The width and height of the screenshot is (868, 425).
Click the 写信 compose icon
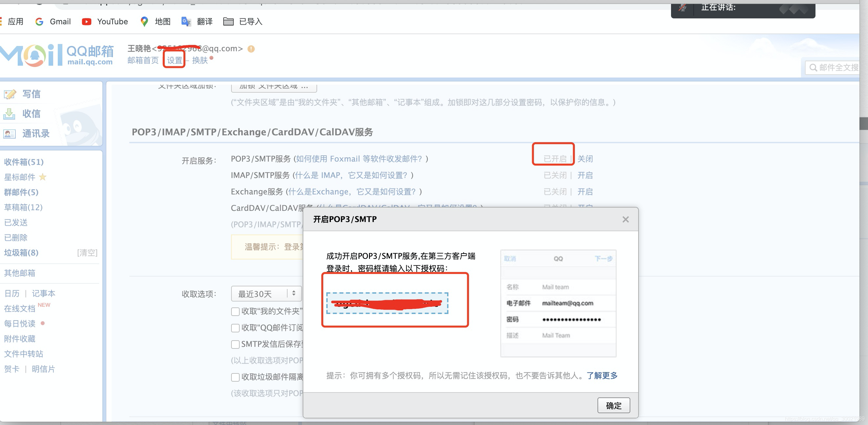coord(10,94)
